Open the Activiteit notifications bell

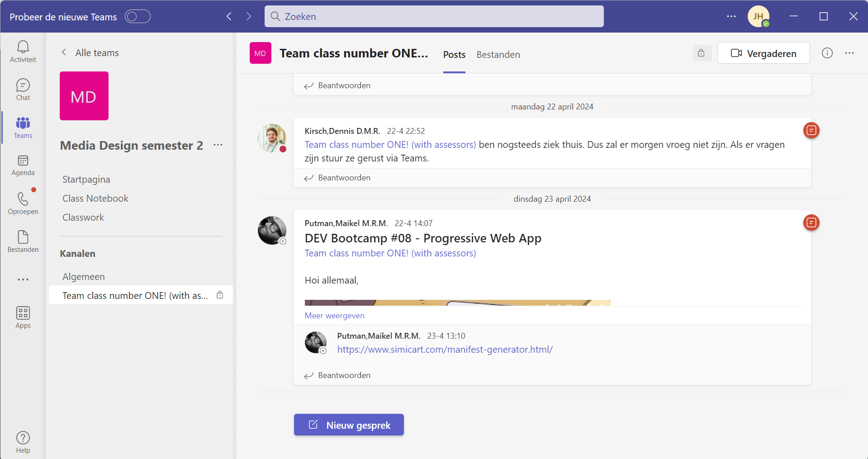click(23, 51)
